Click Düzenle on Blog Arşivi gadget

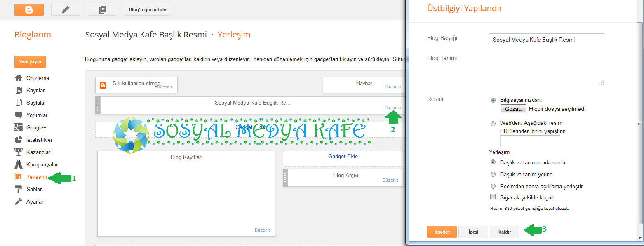coord(390,180)
